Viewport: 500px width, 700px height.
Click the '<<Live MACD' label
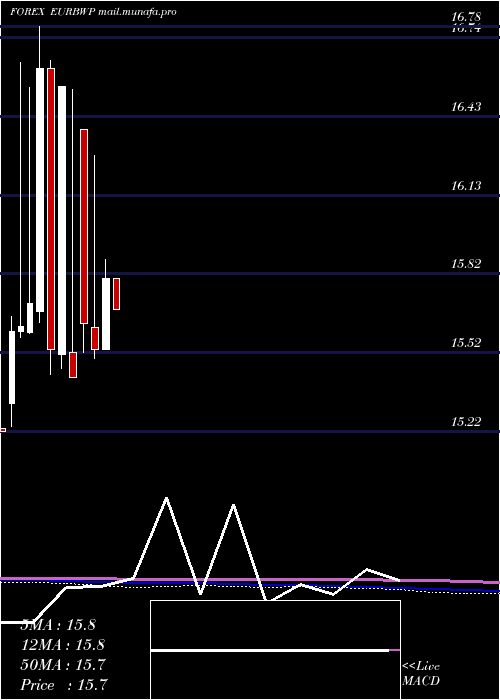point(421,674)
